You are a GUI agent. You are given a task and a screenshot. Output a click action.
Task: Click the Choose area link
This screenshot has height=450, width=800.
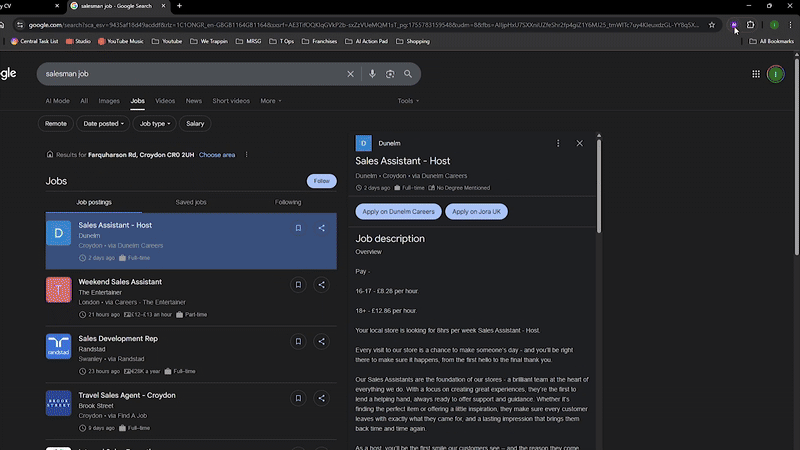coord(217,155)
